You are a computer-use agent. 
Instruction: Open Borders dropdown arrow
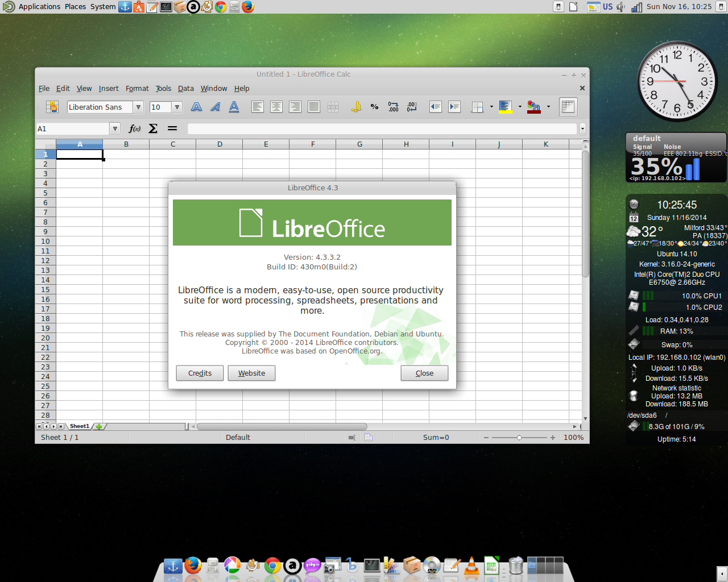tap(491, 107)
